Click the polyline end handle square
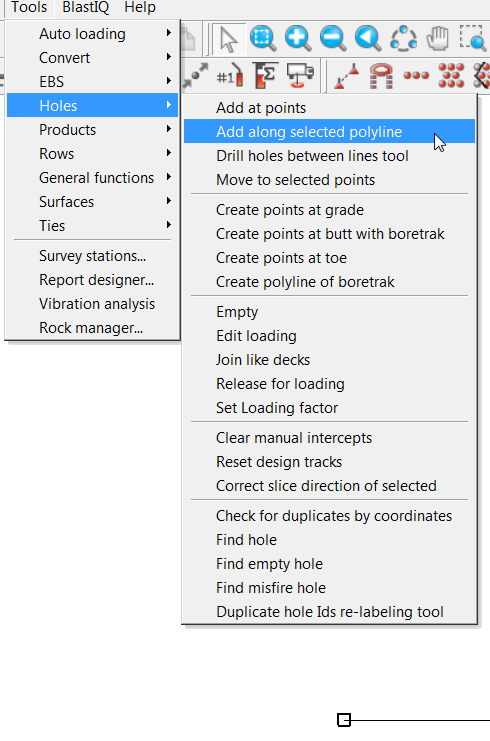This screenshot has width=490, height=741. (344, 720)
